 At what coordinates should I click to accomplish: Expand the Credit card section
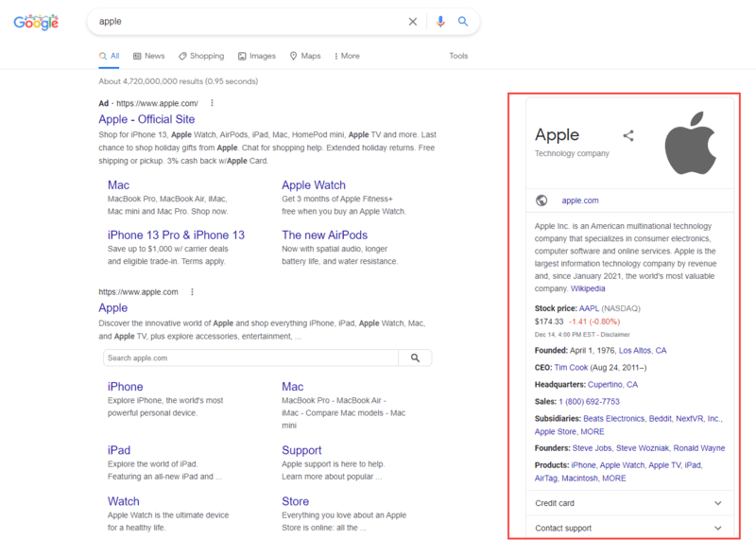point(717,503)
